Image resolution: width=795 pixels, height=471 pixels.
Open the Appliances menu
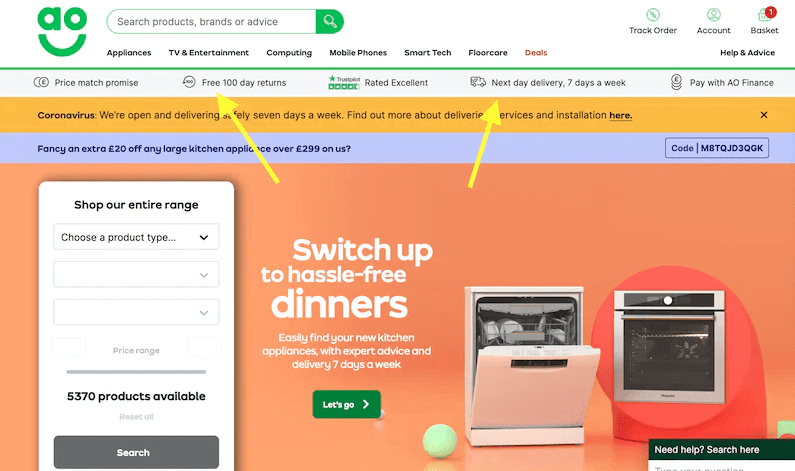129,53
